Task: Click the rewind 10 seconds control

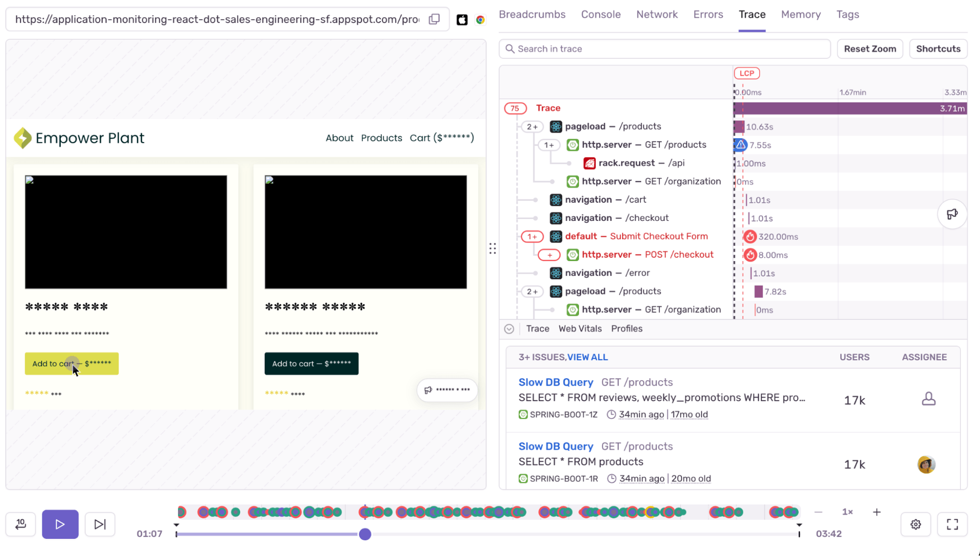Action: click(x=20, y=524)
